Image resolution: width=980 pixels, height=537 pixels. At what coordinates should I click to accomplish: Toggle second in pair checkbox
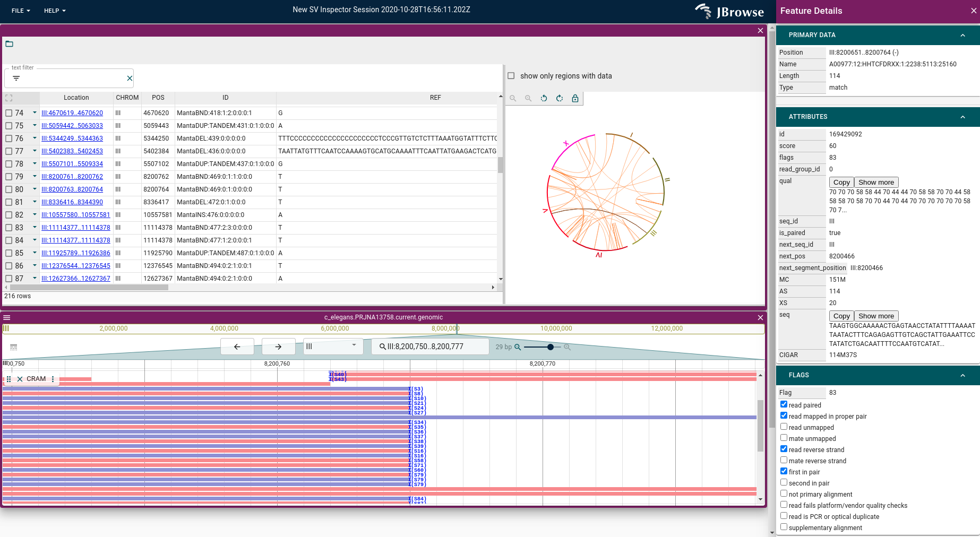click(784, 482)
